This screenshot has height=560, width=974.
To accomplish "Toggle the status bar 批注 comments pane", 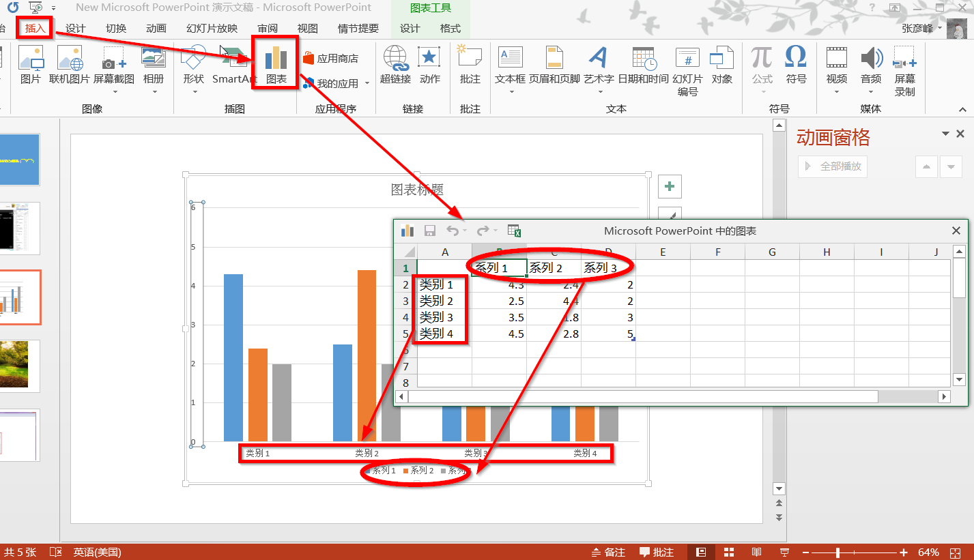I will tap(657, 552).
